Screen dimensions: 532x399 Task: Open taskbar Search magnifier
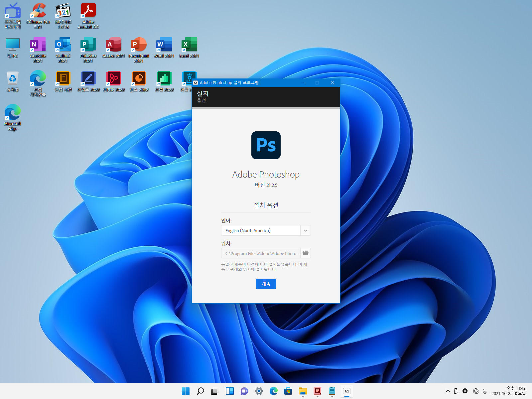point(200,391)
